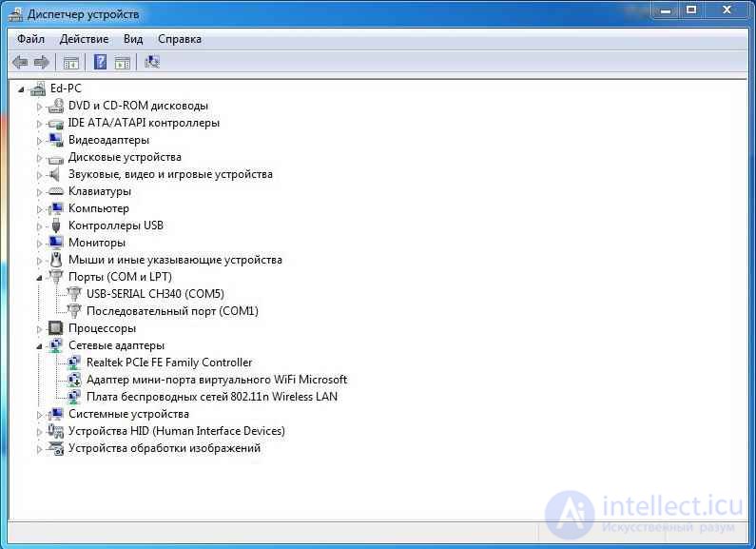
Task: Expand the Системные устройства node
Action: (x=39, y=415)
